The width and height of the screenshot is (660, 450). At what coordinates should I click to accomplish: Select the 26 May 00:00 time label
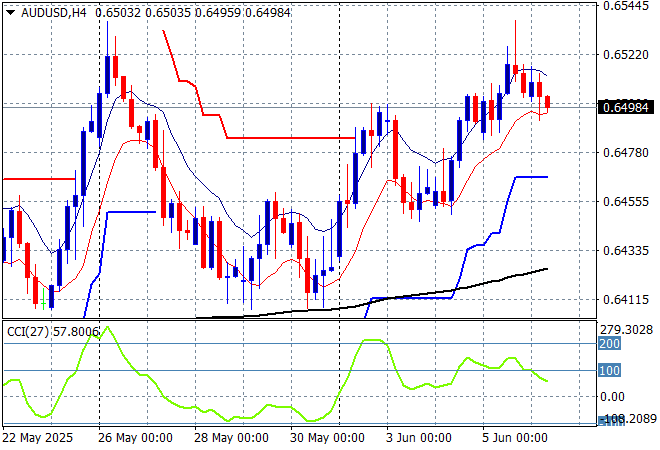point(134,438)
